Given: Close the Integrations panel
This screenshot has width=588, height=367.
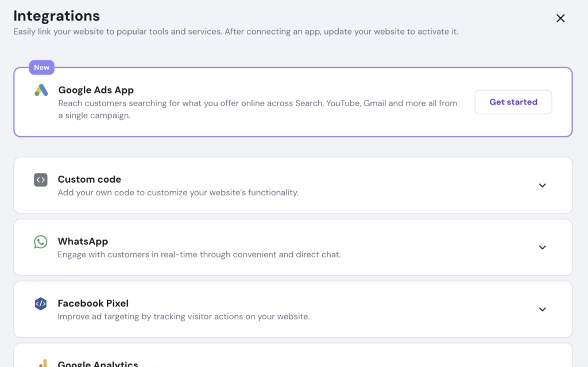Looking at the screenshot, I should tap(560, 18).
